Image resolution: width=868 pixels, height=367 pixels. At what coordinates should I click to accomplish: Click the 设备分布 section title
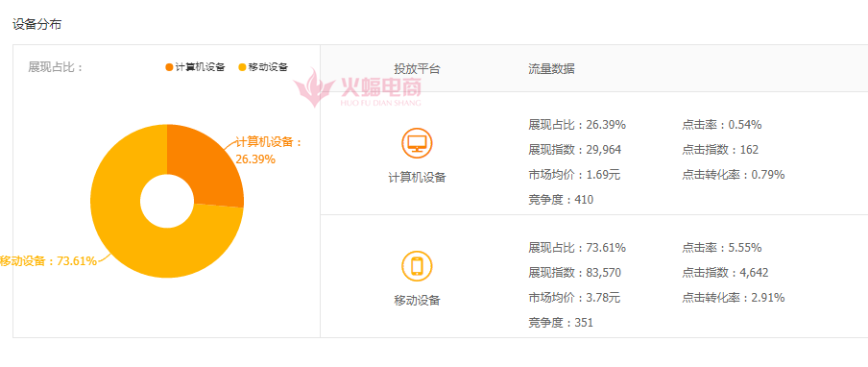[36, 24]
